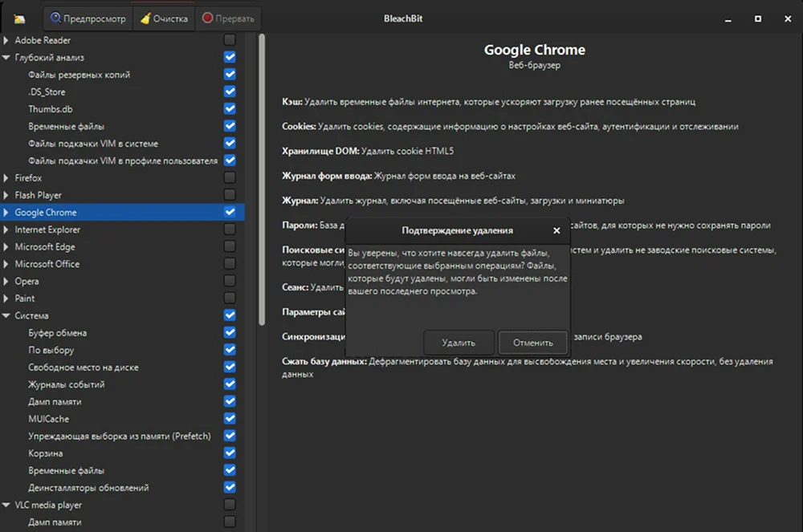Select Flash Player in the cleaner list
Viewport: 803px width, 532px height.
(x=38, y=195)
